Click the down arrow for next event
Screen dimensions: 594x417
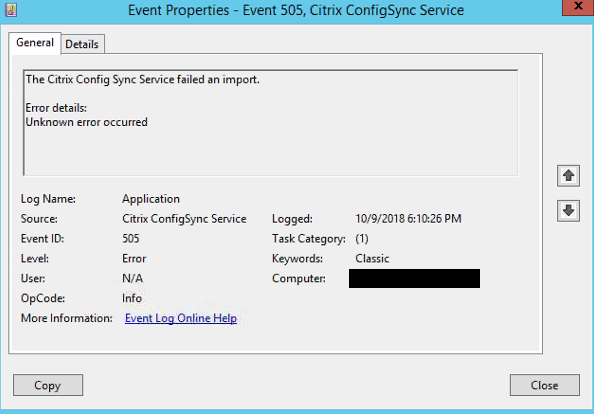pyautogui.click(x=568, y=211)
